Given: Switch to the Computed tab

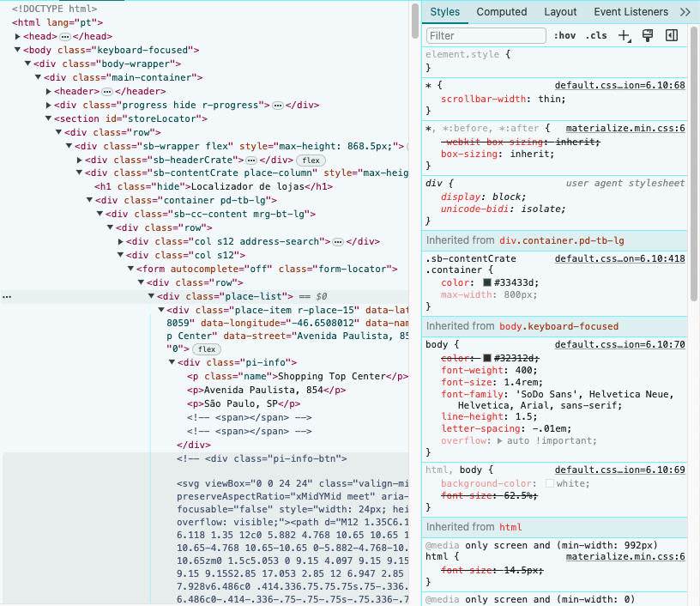Looking at the screenshot, I should [x=502, y=12].
